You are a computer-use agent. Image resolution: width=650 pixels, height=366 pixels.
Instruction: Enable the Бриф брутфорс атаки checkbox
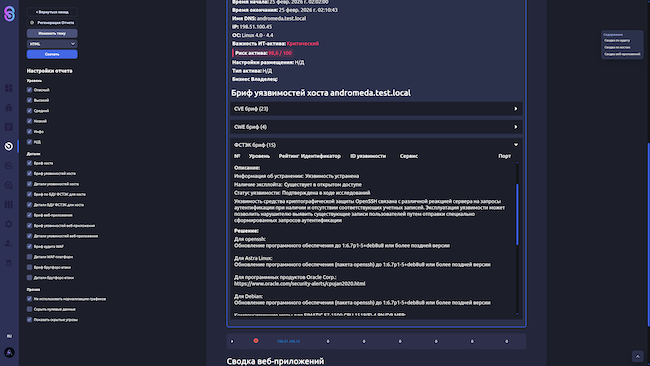click(x=29, y=267)
